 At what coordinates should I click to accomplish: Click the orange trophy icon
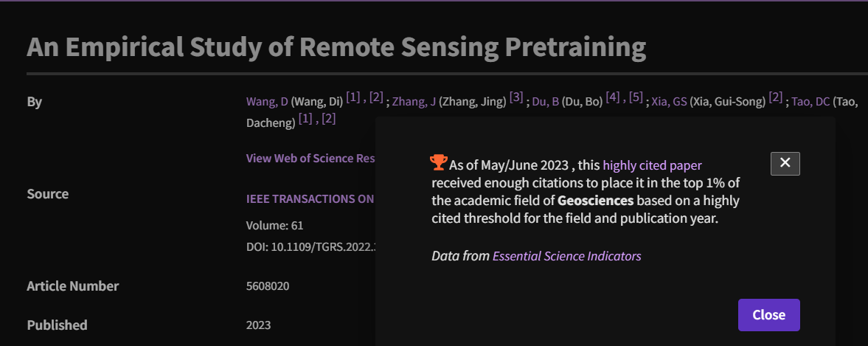coord(439,162)
